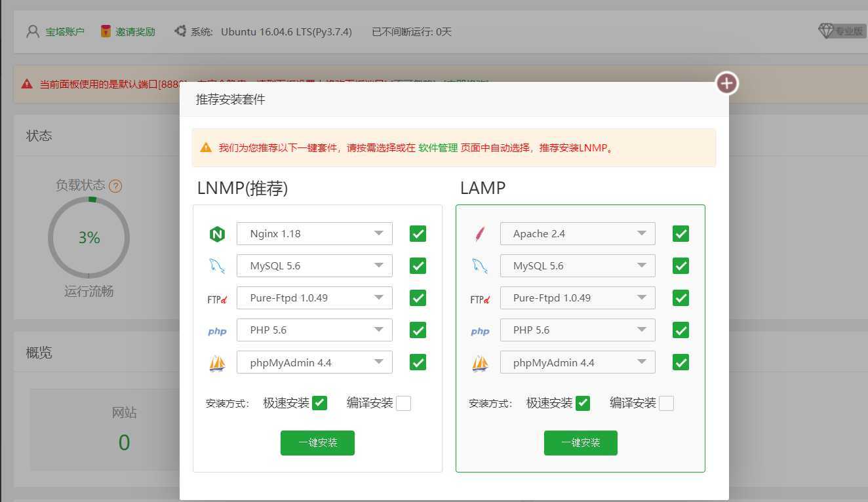Click the phpMyAdmin sailboat icon in LAMP
The height and width of the screenshot is (502, 868).
tap(480, 363)
